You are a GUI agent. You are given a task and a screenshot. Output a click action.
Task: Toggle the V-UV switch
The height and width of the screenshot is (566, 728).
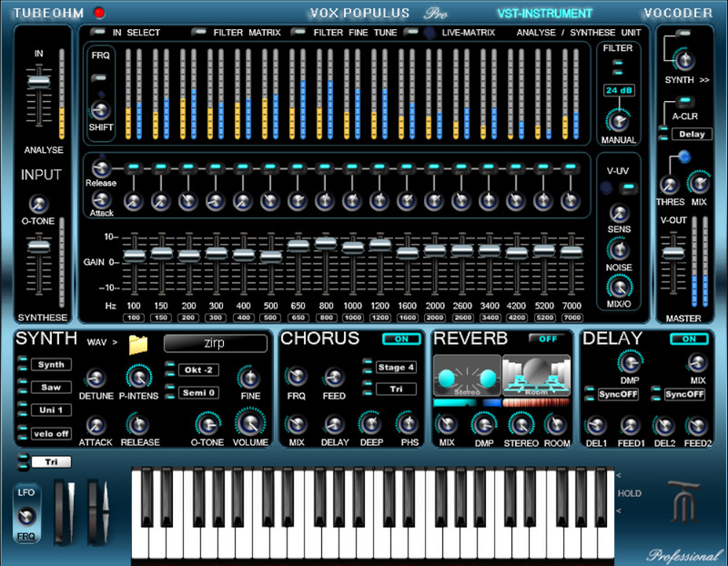click(x=629, y=187)
